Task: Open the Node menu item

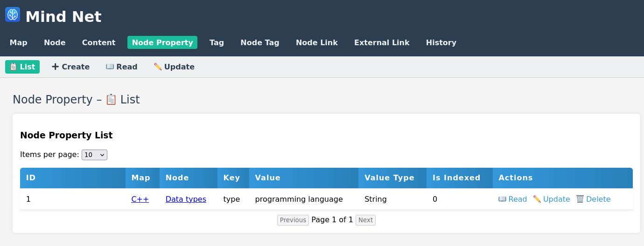Action: click(x=55, y=42)
